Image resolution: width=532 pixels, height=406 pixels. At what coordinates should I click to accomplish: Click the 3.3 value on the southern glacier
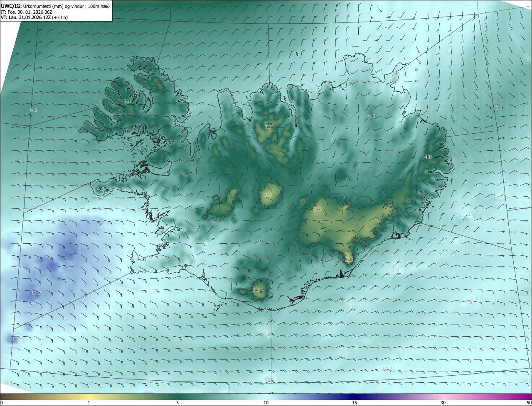(256, 290)
